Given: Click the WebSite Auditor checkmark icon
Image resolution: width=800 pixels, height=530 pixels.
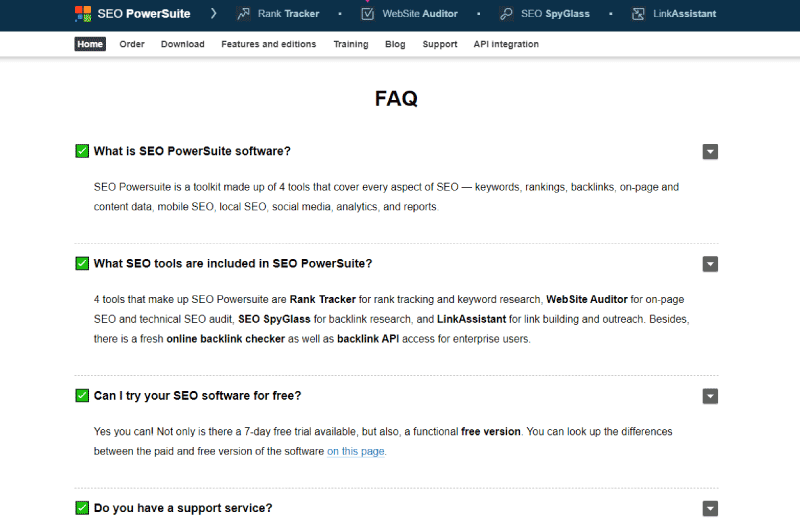Looking at the screenshot, I should coord(367,14).
